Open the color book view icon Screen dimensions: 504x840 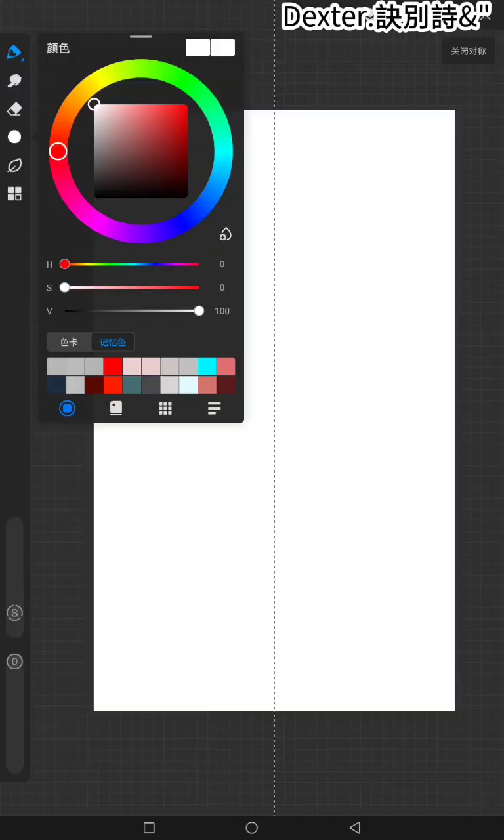coord(116,408)
